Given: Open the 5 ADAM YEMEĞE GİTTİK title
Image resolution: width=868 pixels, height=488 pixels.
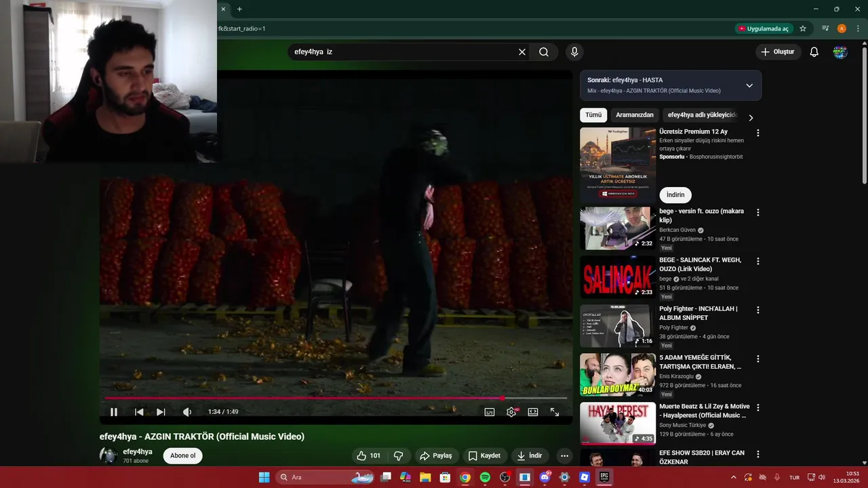Looking at the screenshot, I should pos(701,362).
